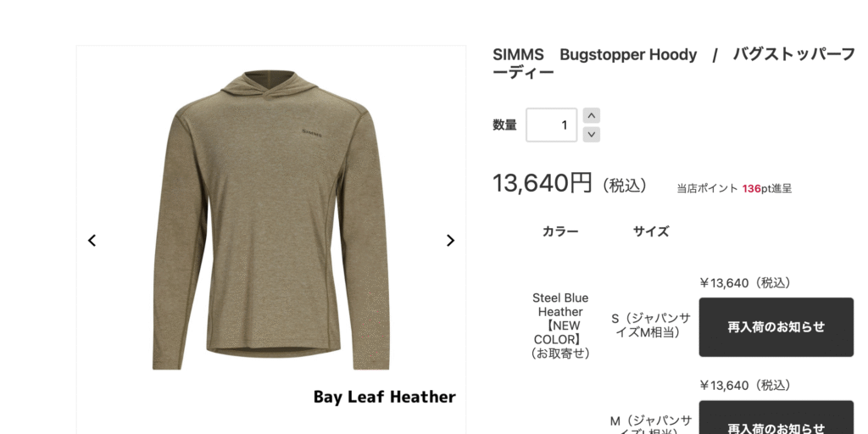
Task: Open the Bay Leaf Heather hoodie image
Action: pyautogui.click(x=271, y=220)
